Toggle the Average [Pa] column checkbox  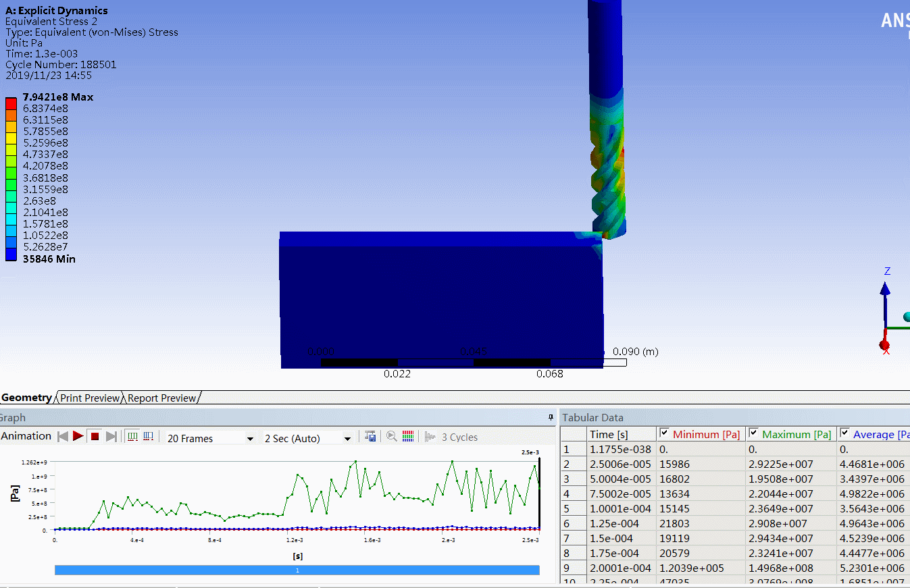[844, 433]
